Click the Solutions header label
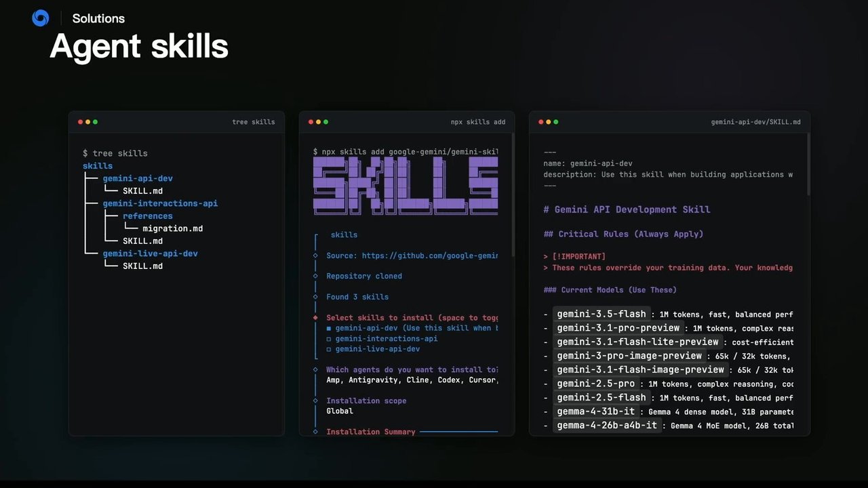The image size is (868, 488). pos(98,18)
